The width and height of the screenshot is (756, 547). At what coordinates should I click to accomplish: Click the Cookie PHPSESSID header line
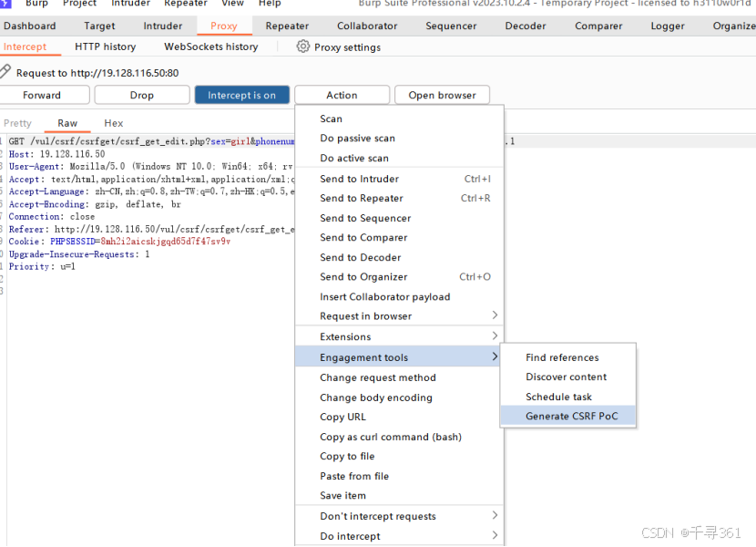click(119, 242)
